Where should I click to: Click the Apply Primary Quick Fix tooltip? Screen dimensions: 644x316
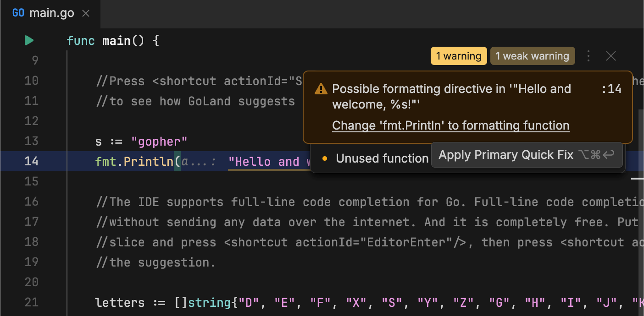(526, 155)
